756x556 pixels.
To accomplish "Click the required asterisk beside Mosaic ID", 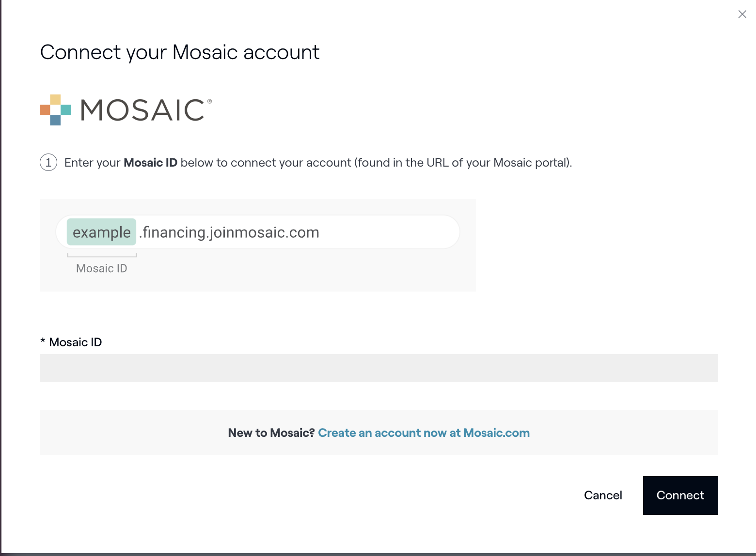I will (x=43, y=342).
